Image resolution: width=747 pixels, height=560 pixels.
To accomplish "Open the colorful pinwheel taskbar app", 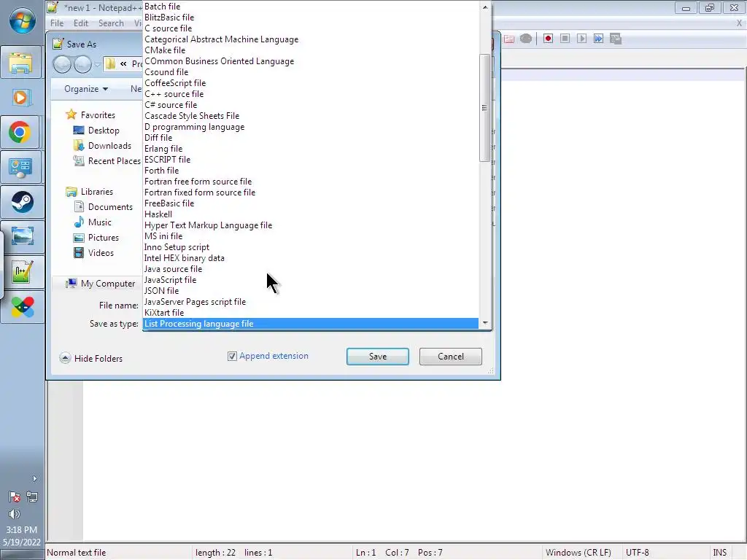I will point(23,306).
